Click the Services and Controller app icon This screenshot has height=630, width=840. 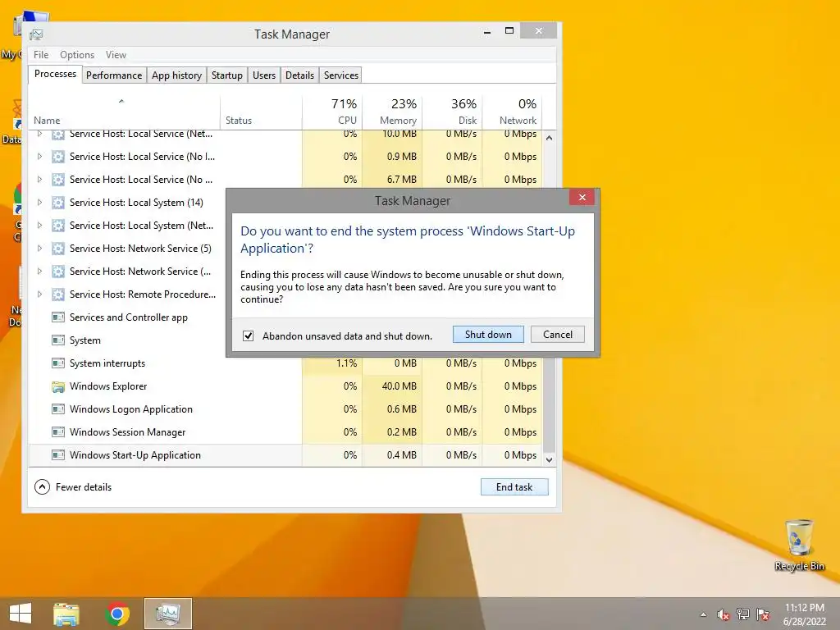click(58, 317)
